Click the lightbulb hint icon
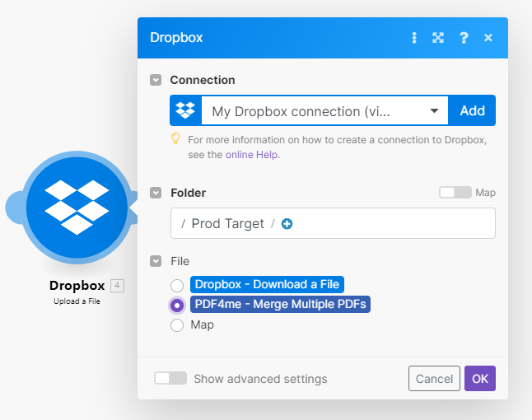532x420 pixels. point(175,138)
